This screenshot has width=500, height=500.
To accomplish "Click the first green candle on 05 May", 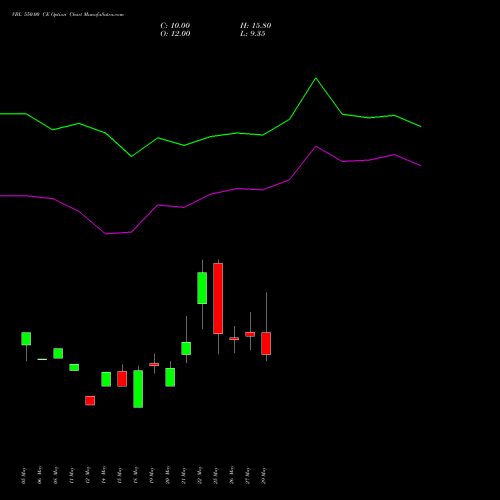I will tap(26, 339).
